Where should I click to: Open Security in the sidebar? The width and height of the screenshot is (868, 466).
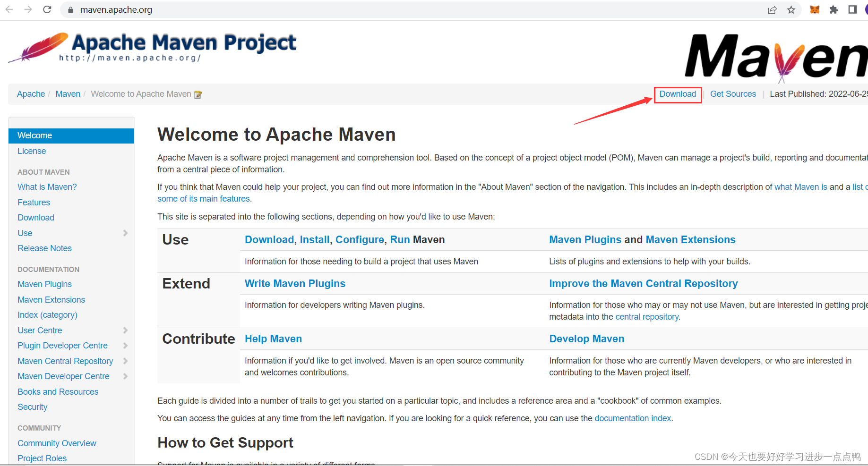click(x=32, y=407)
